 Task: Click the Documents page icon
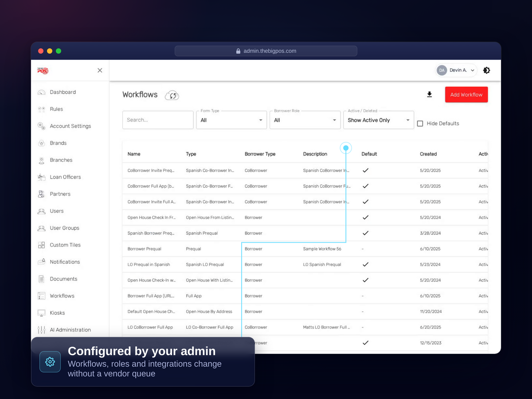(x=42, y=279)
